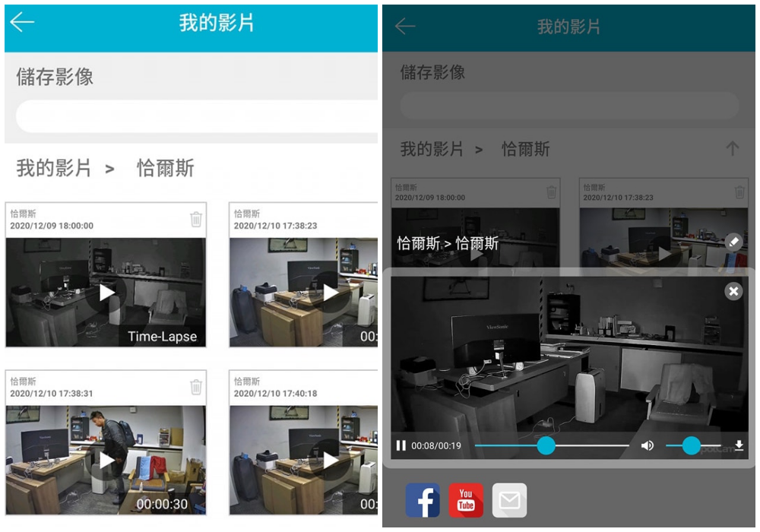The width and height of the screenshot is (760, 532).
Task: Tap 我的影片 breadcrumb in left screen
Action: tap(54, 168)
